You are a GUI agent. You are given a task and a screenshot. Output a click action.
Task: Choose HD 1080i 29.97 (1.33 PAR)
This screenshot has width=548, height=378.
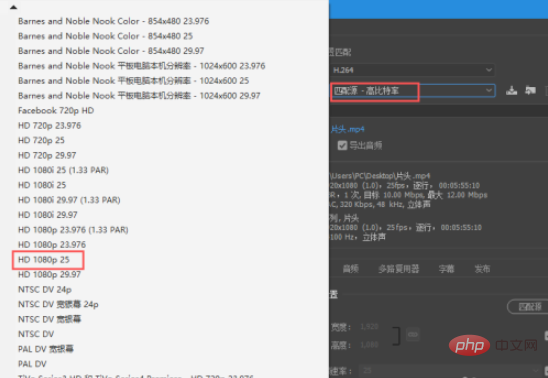click(x=69, y=200)
